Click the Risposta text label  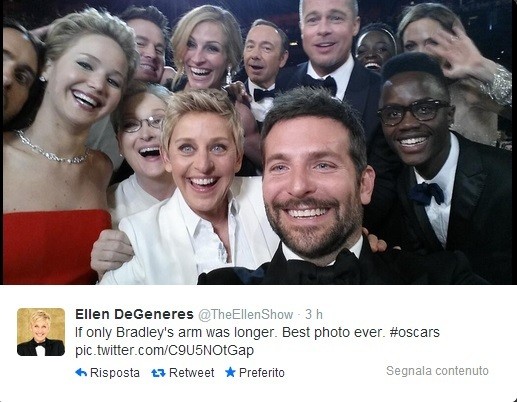click(115, 373)
